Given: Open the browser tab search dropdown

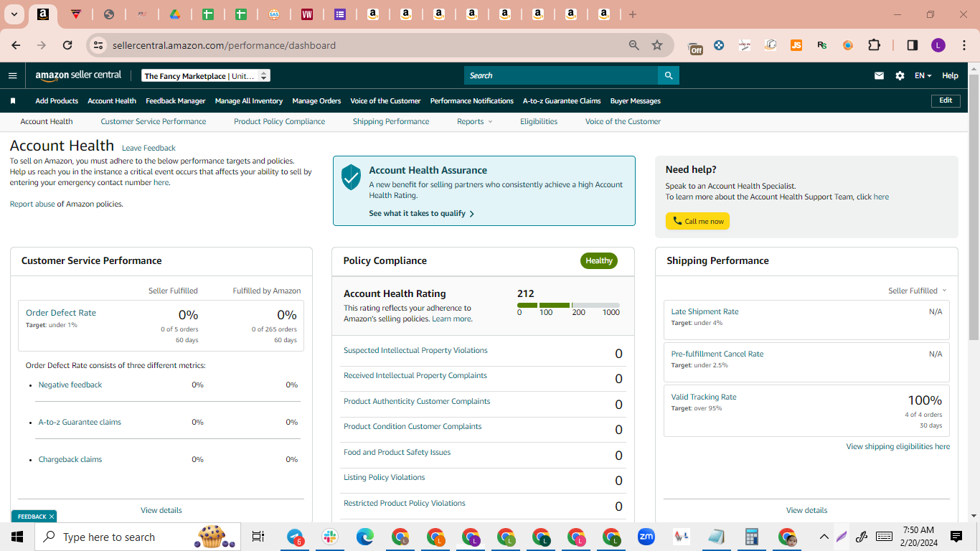Looking at the screenshot, I should click(14, 14).
